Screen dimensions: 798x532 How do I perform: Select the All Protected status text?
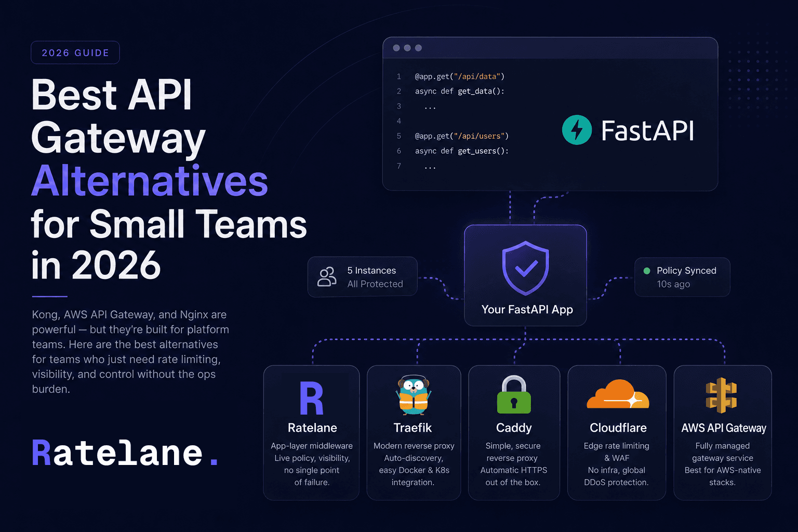(x=375, y=284)
